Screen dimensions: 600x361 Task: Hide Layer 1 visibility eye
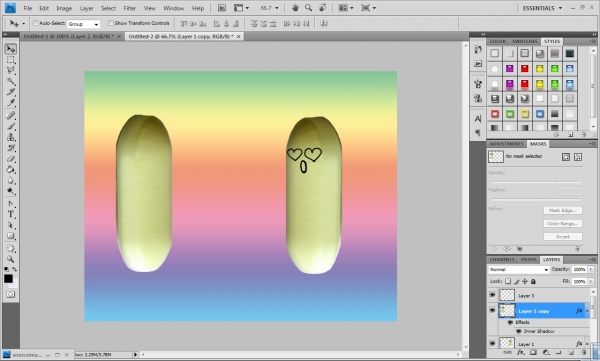coord(492,343)
